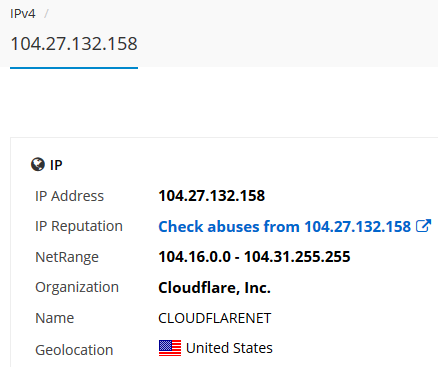Click the Geolocation field label
The image size is (438, 367).
tap(74, 350)
